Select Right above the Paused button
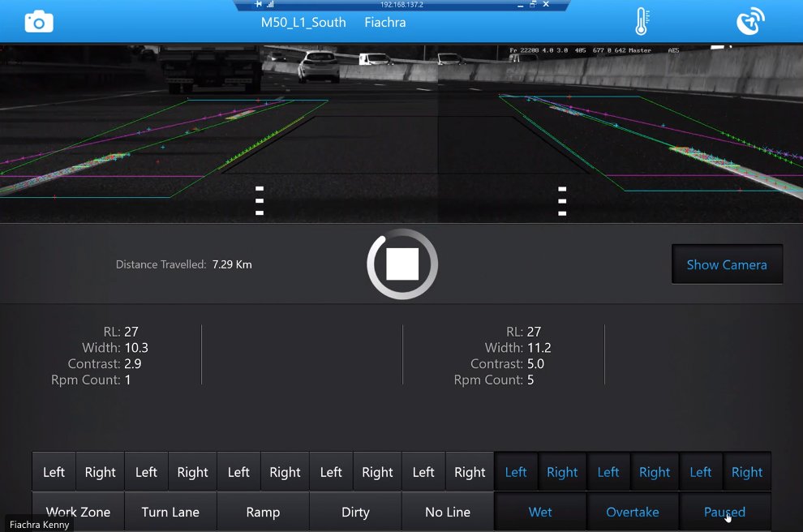Viewport: 803px width, 532px height. [747, 471]
